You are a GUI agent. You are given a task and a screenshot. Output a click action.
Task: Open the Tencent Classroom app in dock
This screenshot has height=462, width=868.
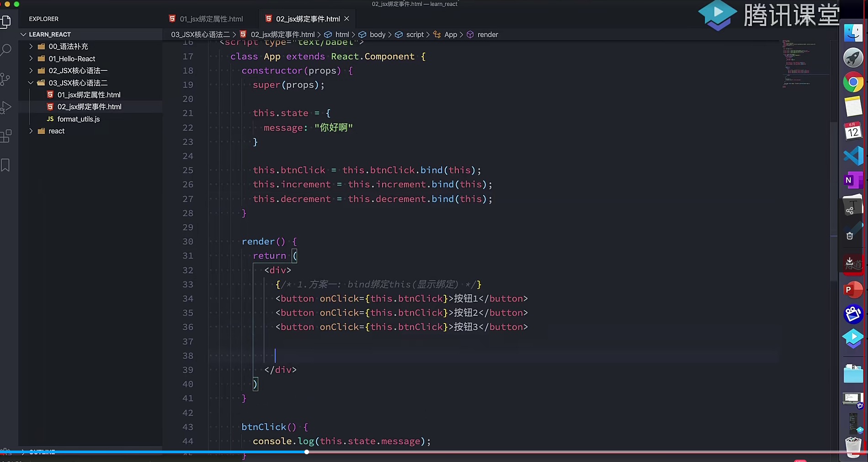(853, 339)
